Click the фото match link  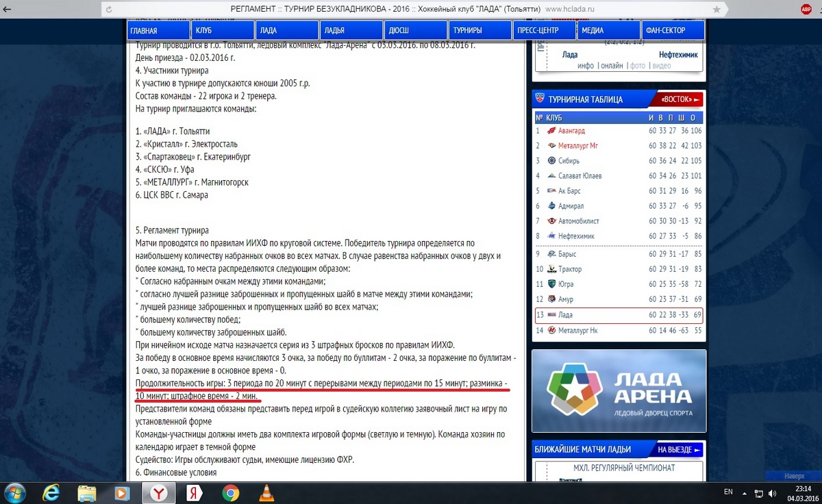[638, 66]
